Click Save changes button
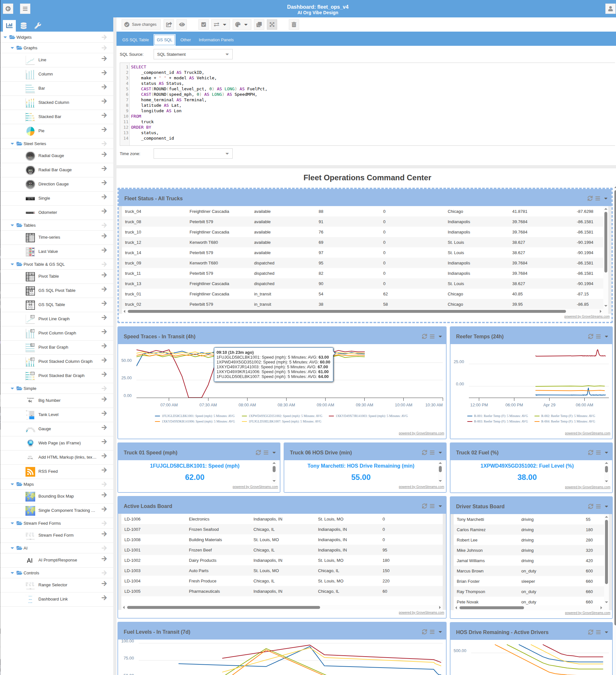616x675 pixels. (141, 25)
